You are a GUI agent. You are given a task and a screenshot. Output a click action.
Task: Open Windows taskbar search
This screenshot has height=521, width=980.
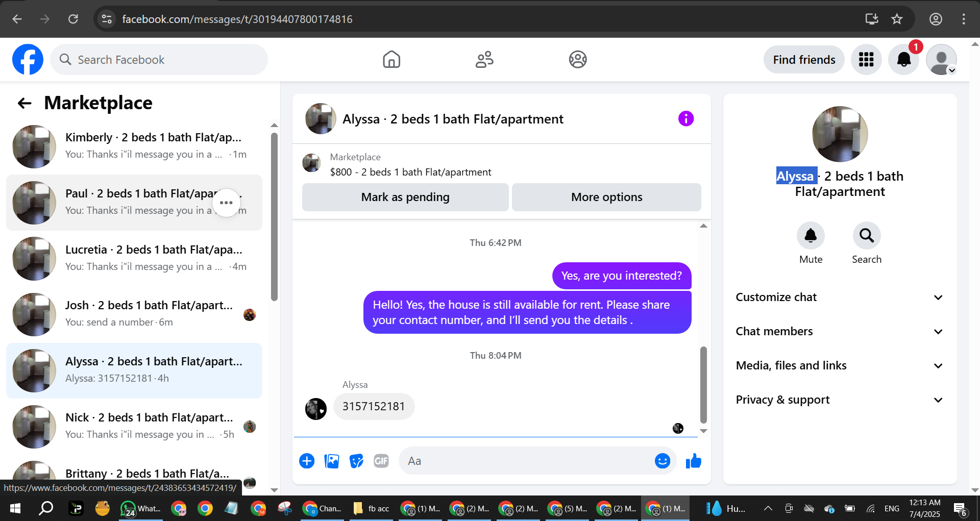tap(46, 508)
